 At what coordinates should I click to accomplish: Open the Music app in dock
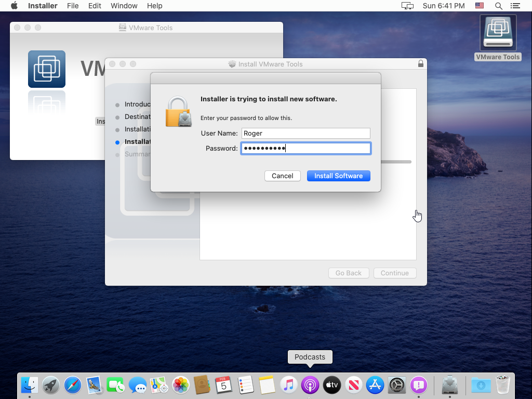tap(288, 385)
